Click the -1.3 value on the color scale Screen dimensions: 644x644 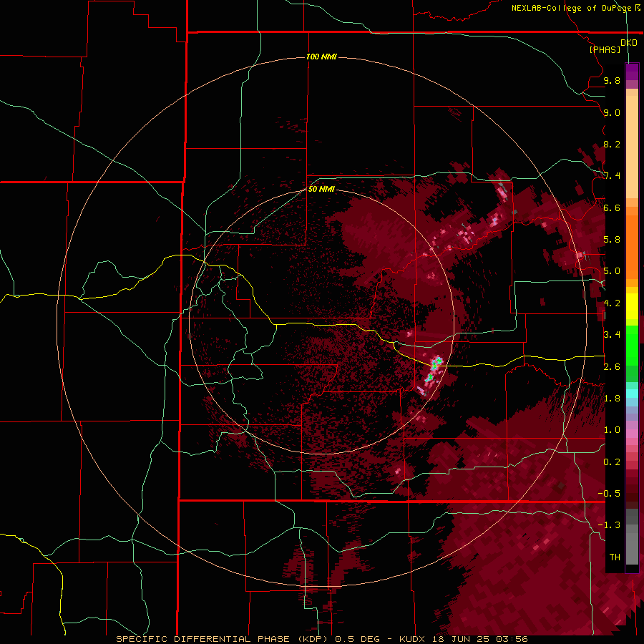(x=609, y=525)
